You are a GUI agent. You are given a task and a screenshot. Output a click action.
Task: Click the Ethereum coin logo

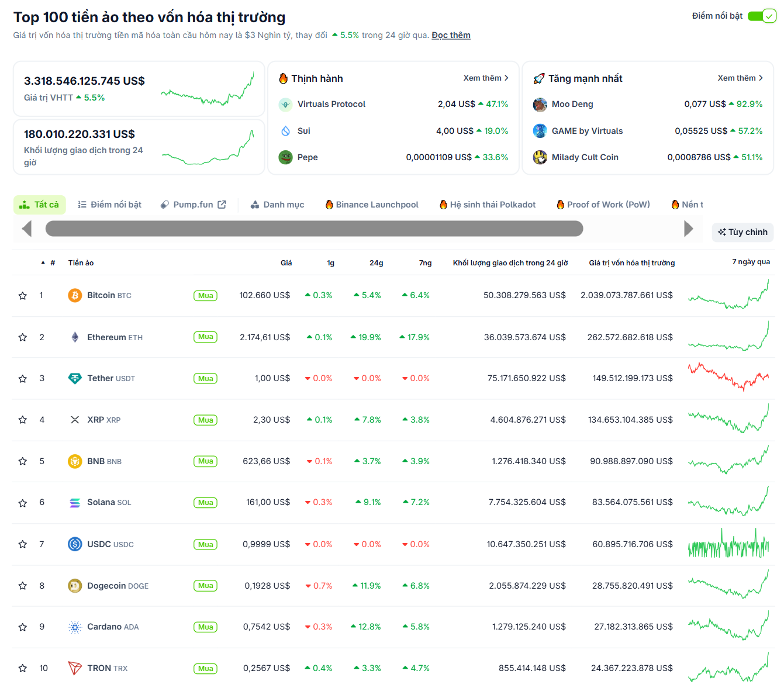75,337
